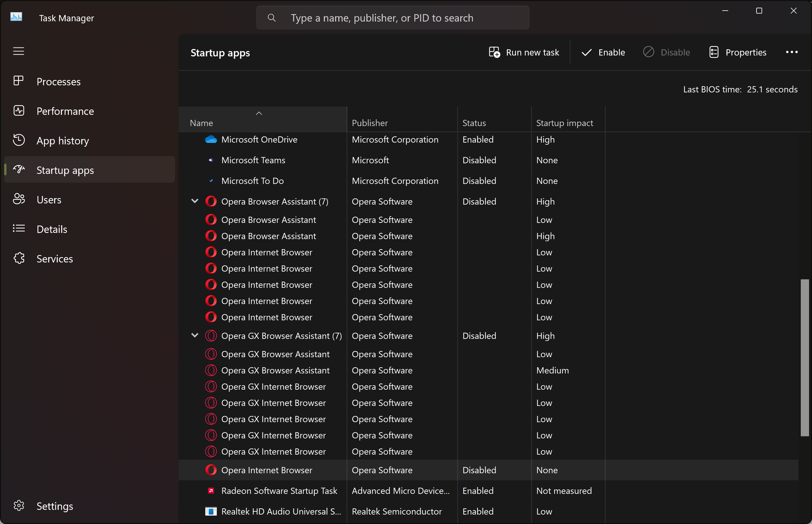The width and height of the screenshot is (812, 524).
Task: Click the App history clock icon
Action: click(x=19, y=140)
